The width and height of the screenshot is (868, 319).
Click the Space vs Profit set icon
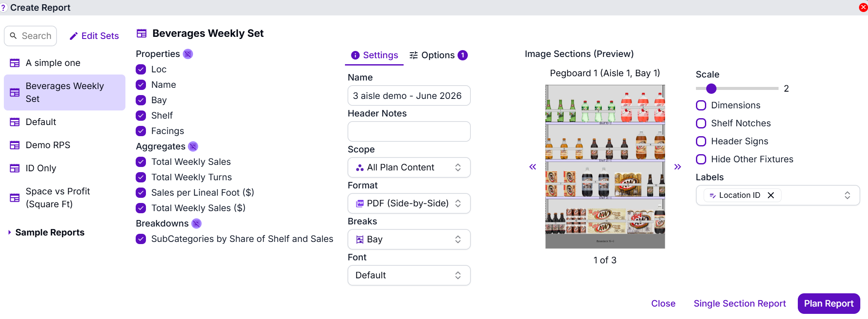[15, 198]
